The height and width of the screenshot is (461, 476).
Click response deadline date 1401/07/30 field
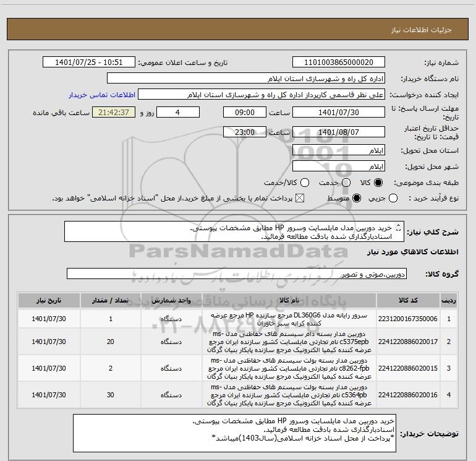pyautogui.click(x=339, y=112)
